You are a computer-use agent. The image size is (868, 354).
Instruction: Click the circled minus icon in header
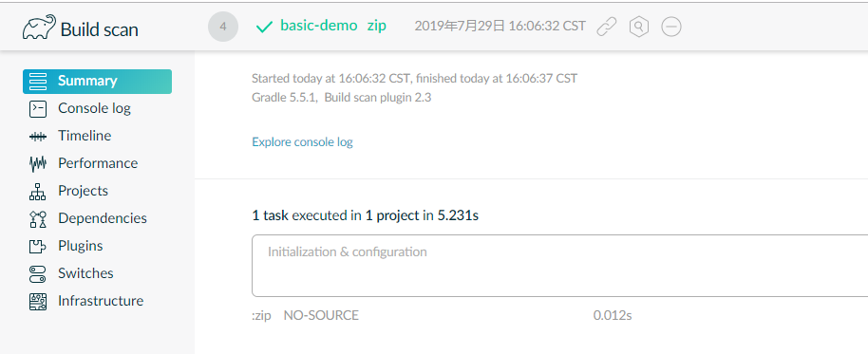[671, 27]
